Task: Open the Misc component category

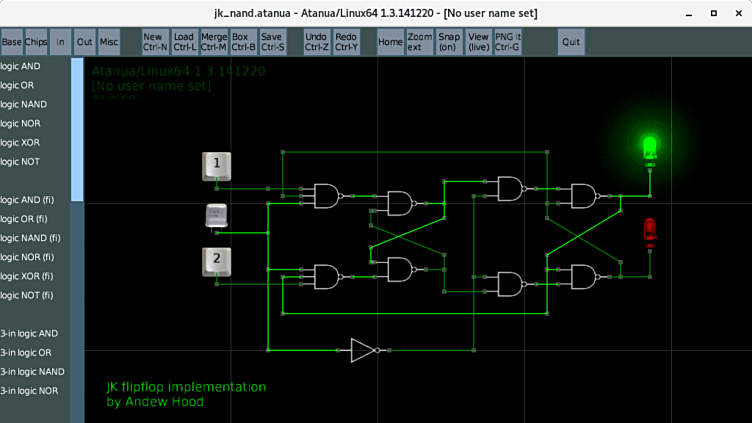Action: [x=109, y=42]
